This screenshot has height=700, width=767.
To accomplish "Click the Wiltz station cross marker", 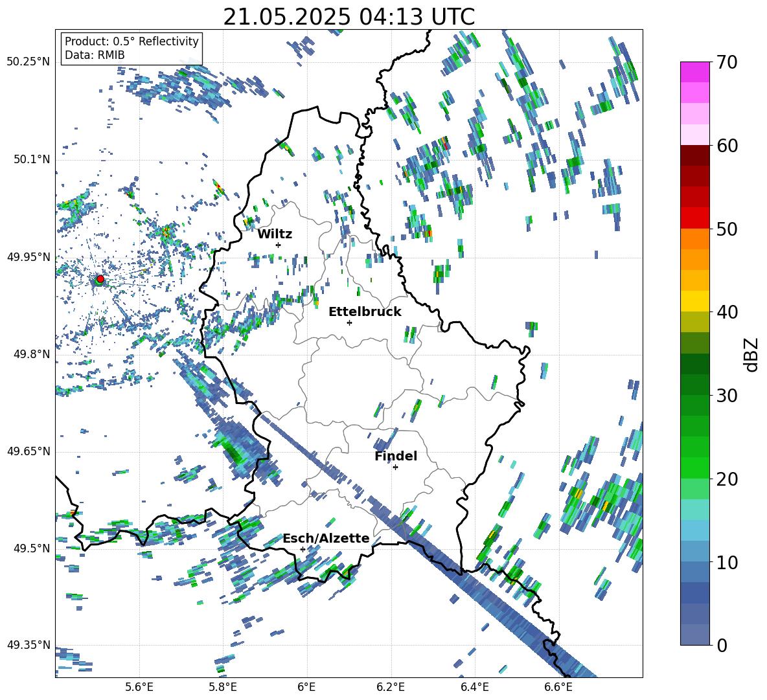I will 279,245.
